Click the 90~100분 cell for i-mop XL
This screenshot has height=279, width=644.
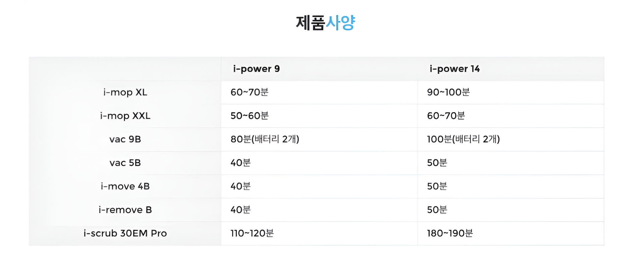[x=448, y=92]
